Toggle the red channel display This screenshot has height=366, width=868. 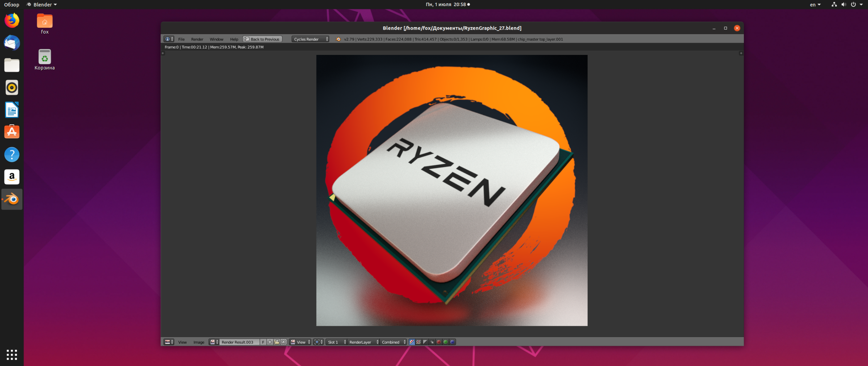(x=439, y=342)
